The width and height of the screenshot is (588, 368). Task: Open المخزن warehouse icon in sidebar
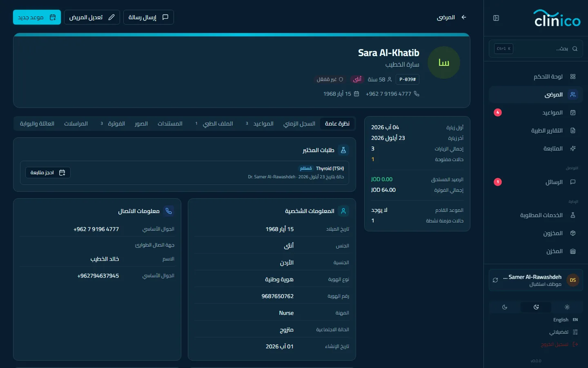[573, 251]
